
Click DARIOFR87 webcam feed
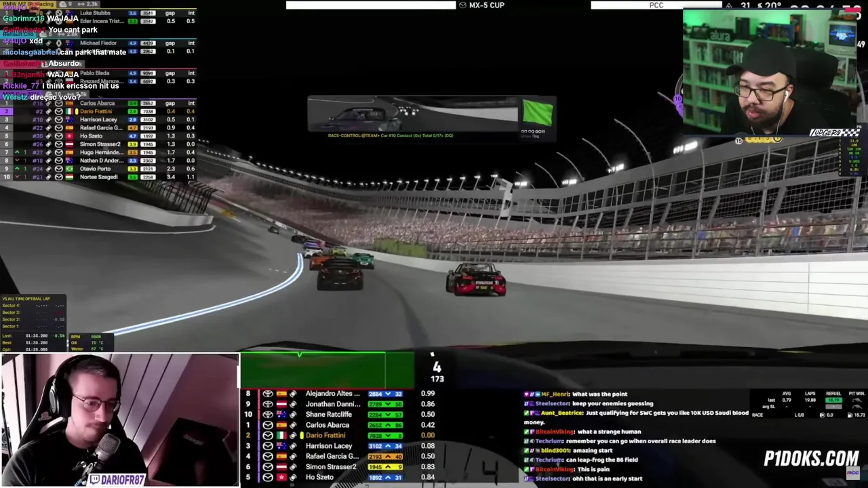pos(120,420)
